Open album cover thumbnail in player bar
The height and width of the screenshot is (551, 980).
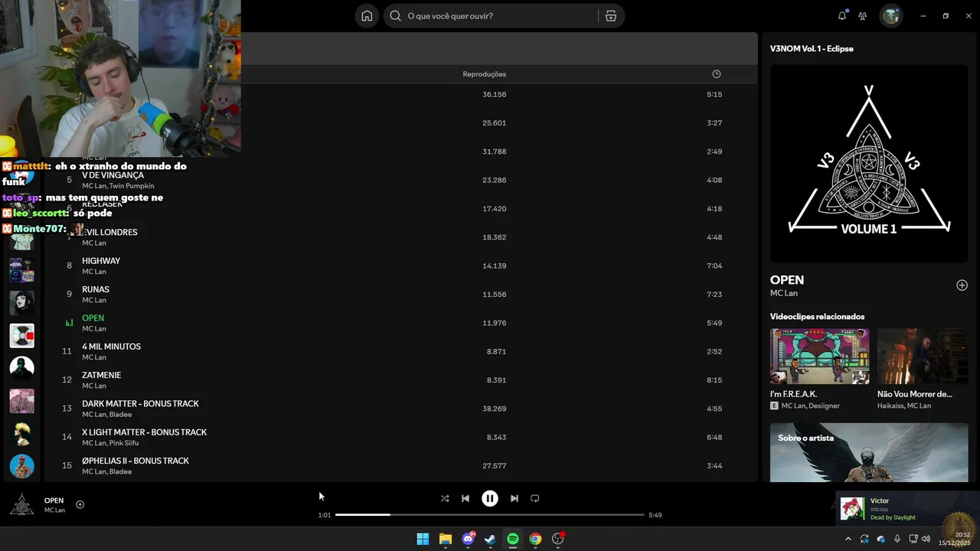point(21,504)
